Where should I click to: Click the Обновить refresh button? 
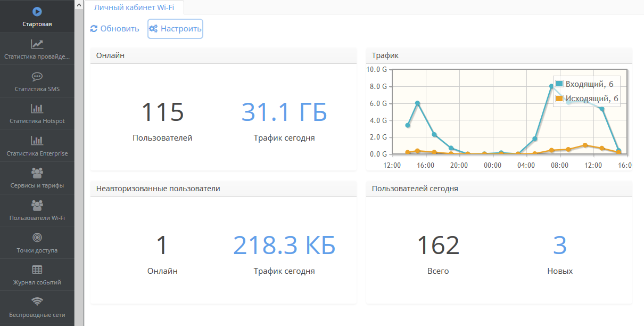pyautogui.click(x=115, y=29)
